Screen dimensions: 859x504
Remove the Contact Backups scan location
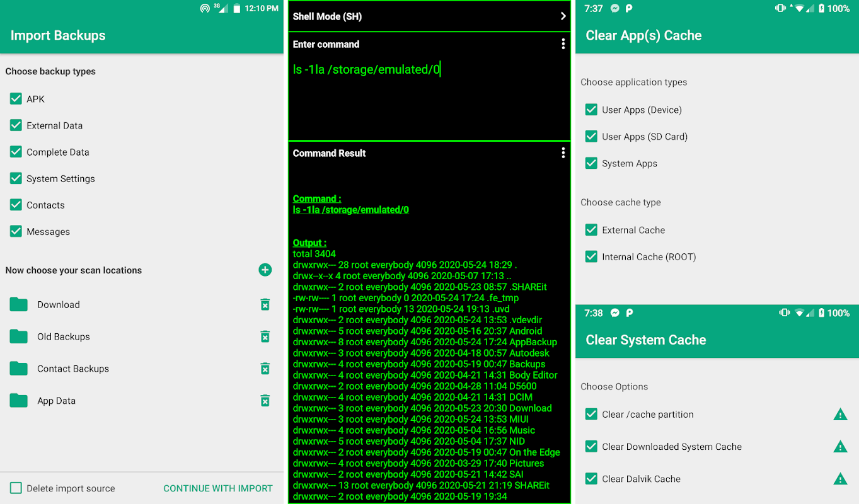click(x=265, y=369)
